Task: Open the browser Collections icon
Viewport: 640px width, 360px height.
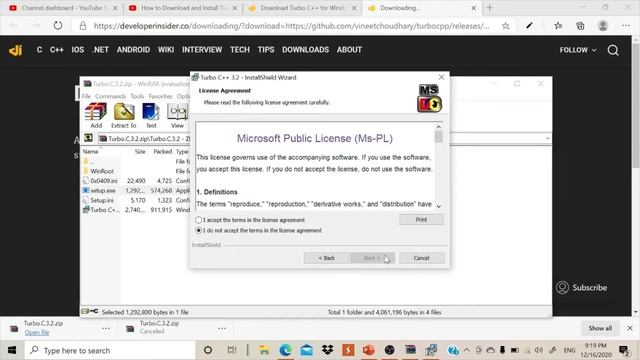Action: coord(580,26)
